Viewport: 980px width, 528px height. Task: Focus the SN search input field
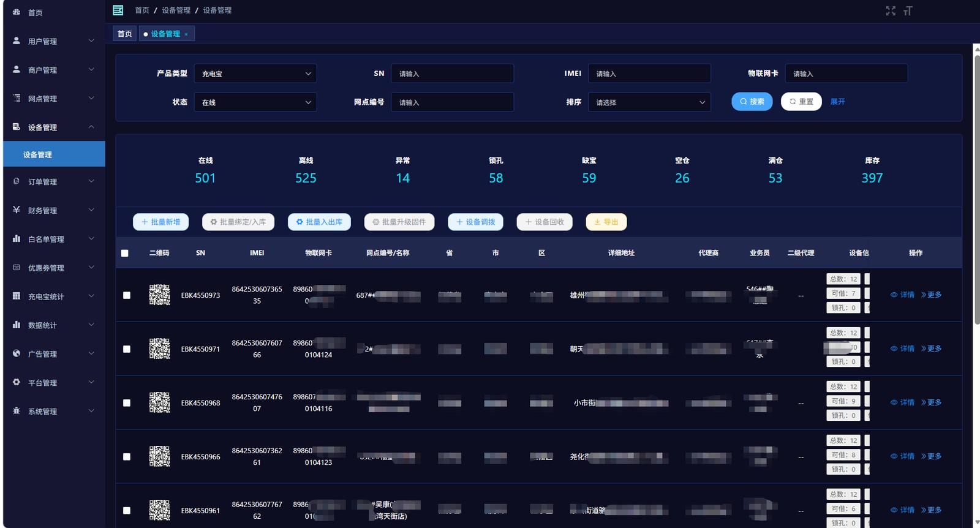click(x=452, y=74)
